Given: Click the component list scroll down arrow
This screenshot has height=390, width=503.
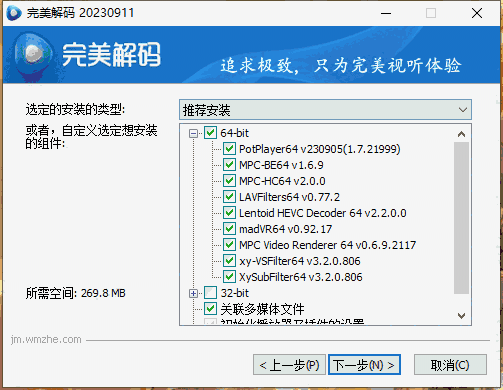Looking at the screenshot, I should (462, 315).
